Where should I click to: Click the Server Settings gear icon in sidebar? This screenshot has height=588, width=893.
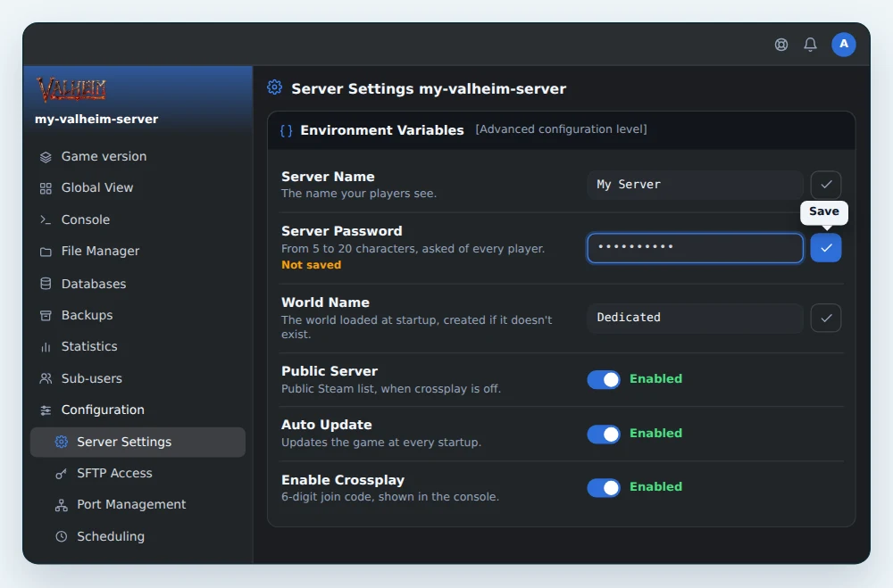coord(62,442)
